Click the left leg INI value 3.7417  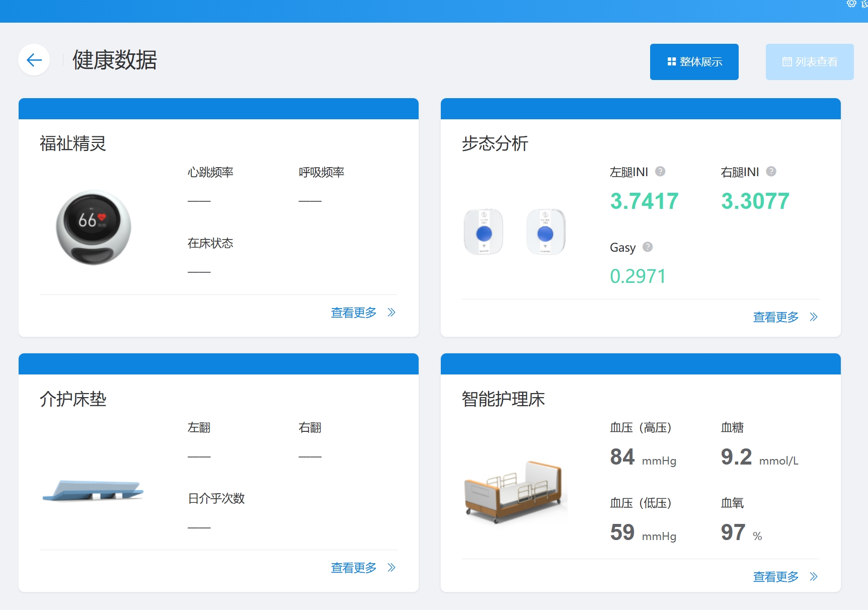[x=644, y=201]
